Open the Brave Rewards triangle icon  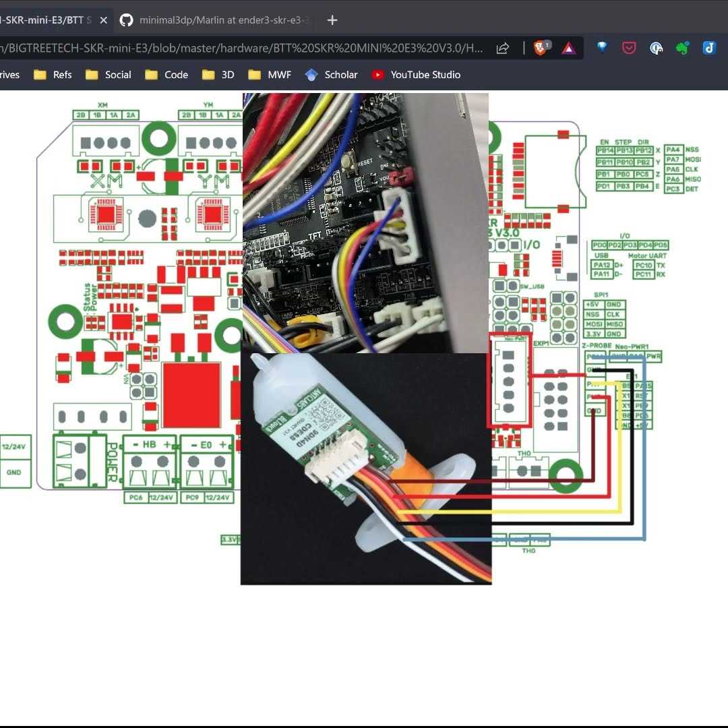(x=568, y=48)
